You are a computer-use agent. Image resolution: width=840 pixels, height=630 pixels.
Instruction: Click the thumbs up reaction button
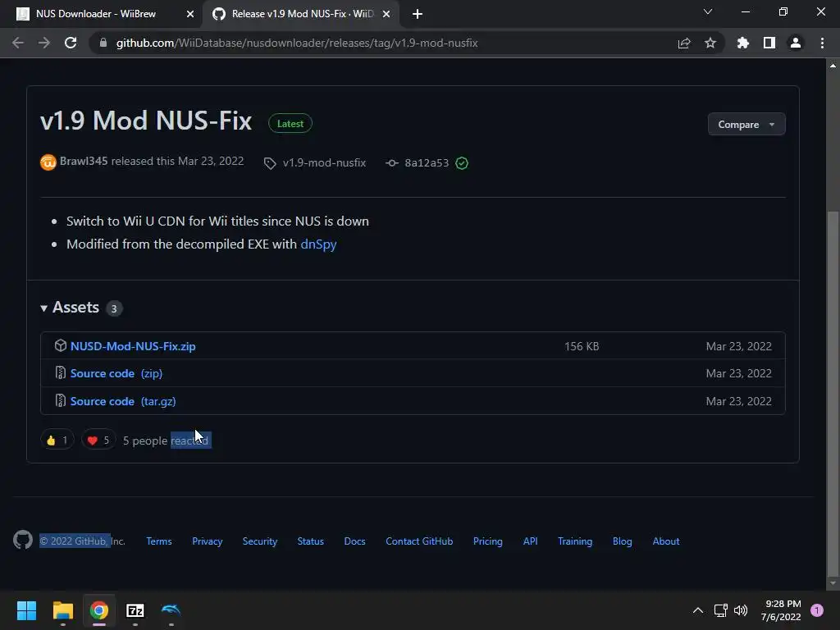coord(57,441)
